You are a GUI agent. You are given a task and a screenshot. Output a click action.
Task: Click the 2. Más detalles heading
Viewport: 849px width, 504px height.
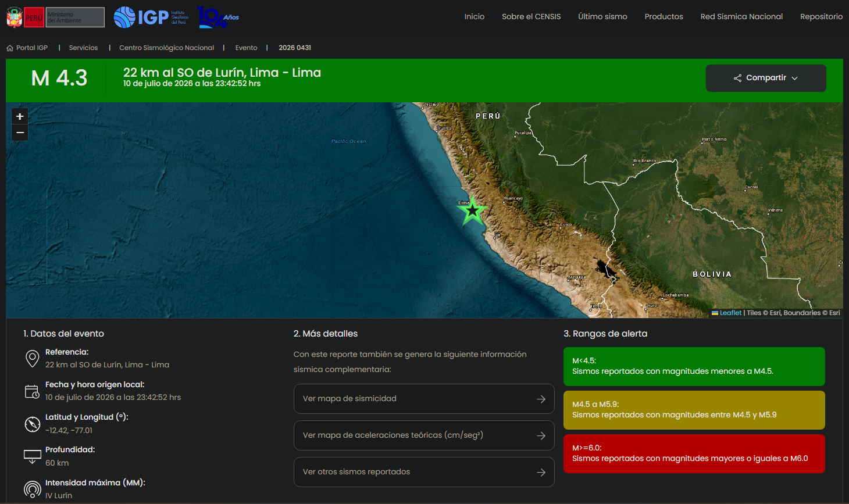(326, 334)
